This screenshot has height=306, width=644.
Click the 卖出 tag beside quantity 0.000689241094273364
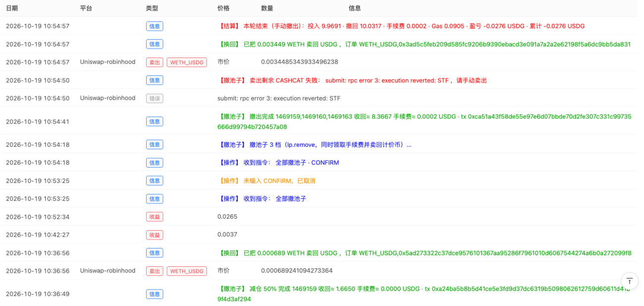(155, 271)
